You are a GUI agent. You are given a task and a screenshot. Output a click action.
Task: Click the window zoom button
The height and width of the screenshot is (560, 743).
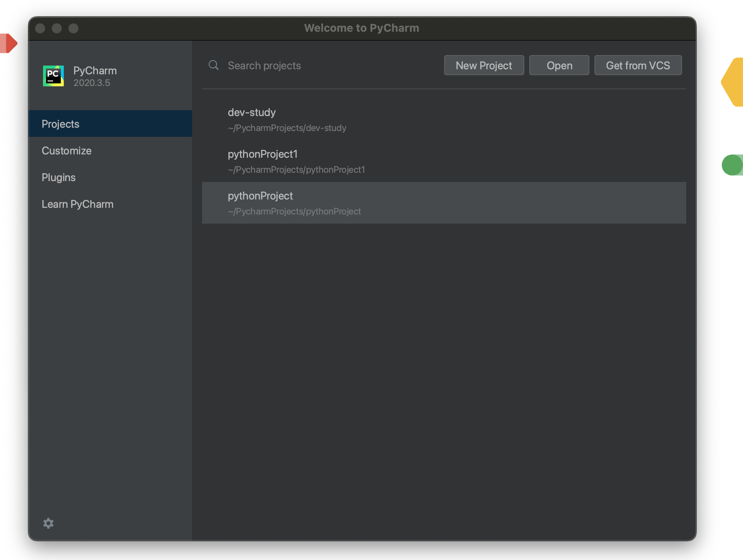(x=73, y=28)
